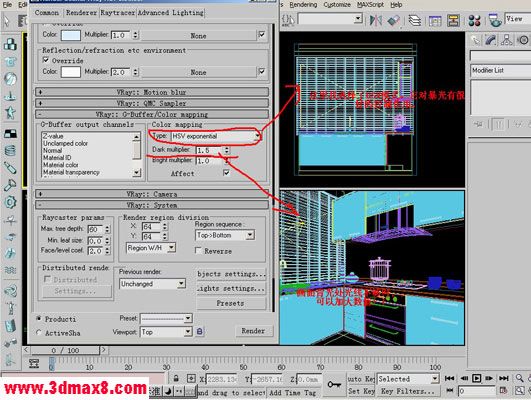Open Schematic View icon
Image resolution: width=531 pixels, height=400 pixels.
(x=453, y=20)
